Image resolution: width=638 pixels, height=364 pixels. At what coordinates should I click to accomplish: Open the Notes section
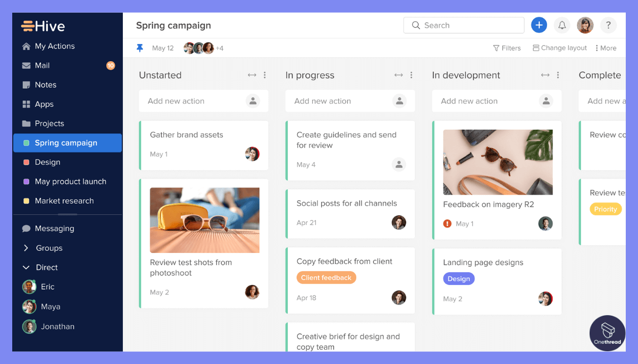pos(46,84)
